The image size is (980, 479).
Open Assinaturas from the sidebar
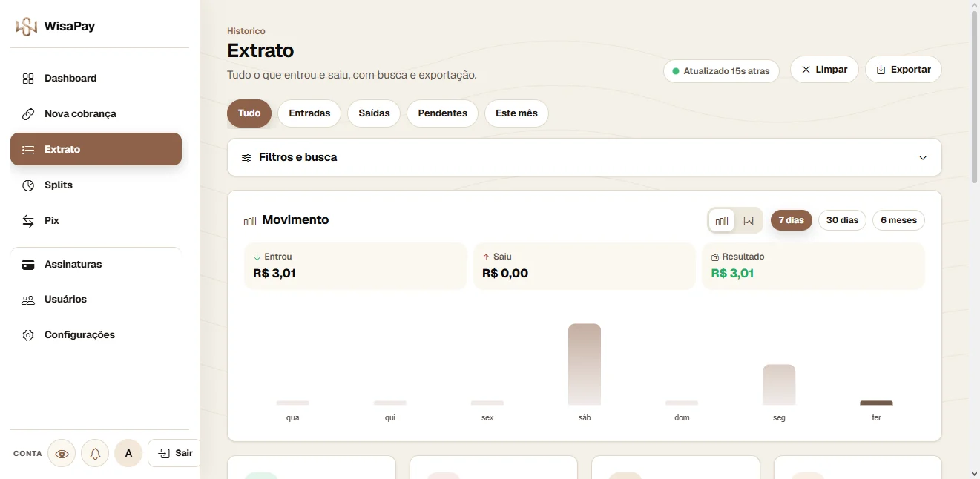click(x=96, y=265)
